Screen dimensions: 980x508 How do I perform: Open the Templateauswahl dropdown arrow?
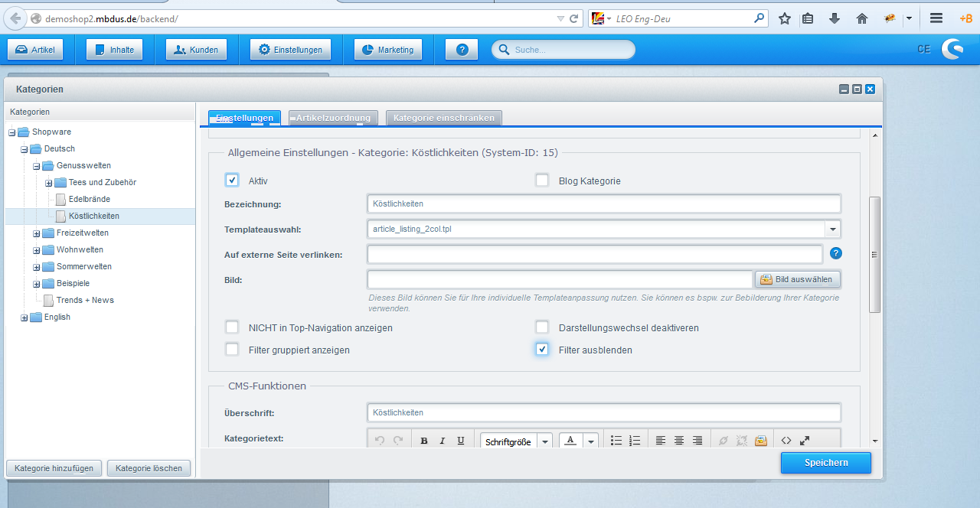832,230
